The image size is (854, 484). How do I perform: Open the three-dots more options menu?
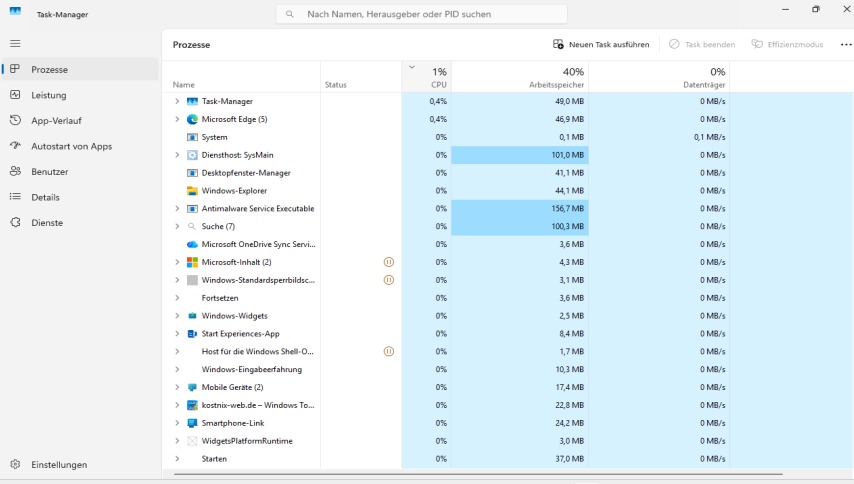[x=846, y=45]
